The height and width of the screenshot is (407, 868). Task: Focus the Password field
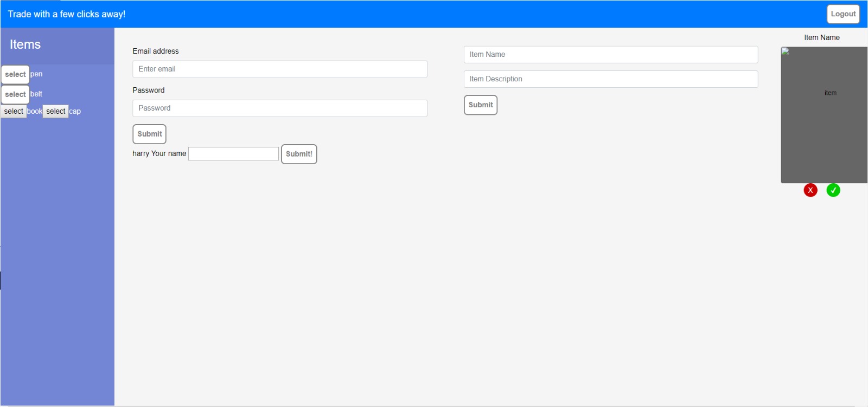[x=280, y=108]
